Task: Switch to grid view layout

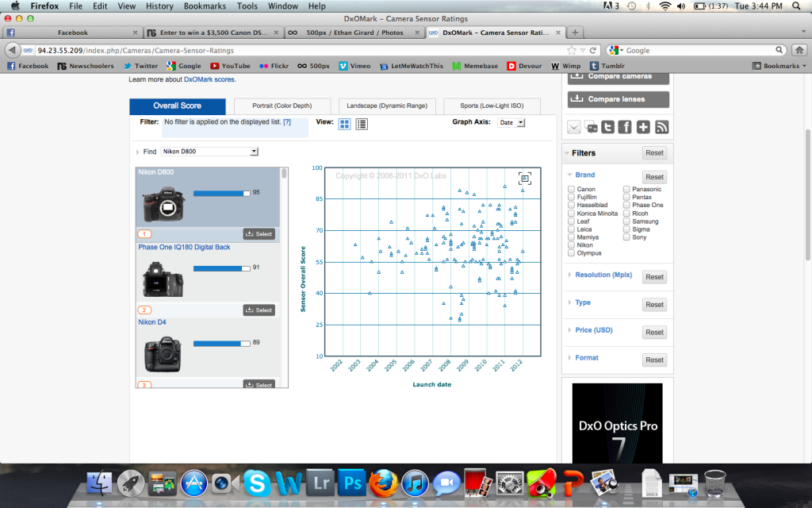Action: click(x=344, y=124)
